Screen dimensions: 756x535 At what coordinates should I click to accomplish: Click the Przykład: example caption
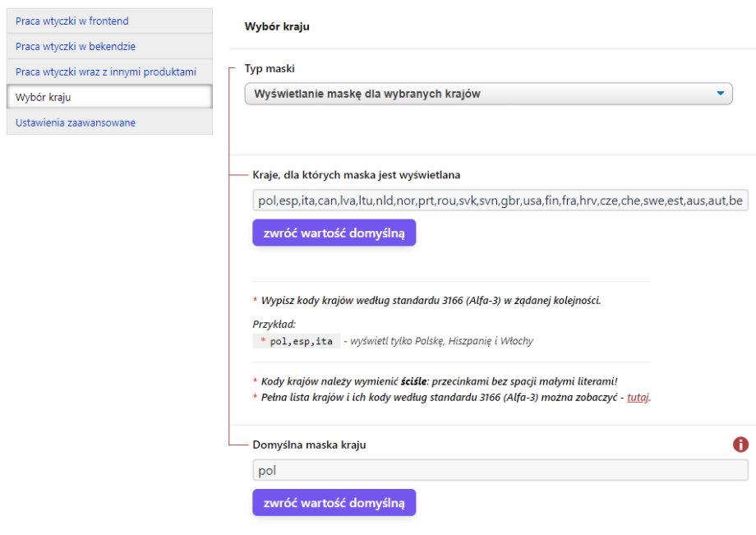(274, 324)
